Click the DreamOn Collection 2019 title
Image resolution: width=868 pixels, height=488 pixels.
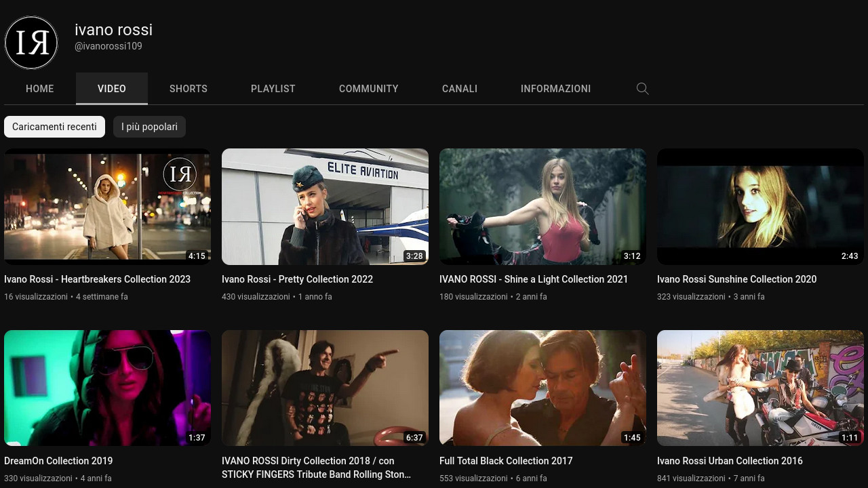coord(58,461)
